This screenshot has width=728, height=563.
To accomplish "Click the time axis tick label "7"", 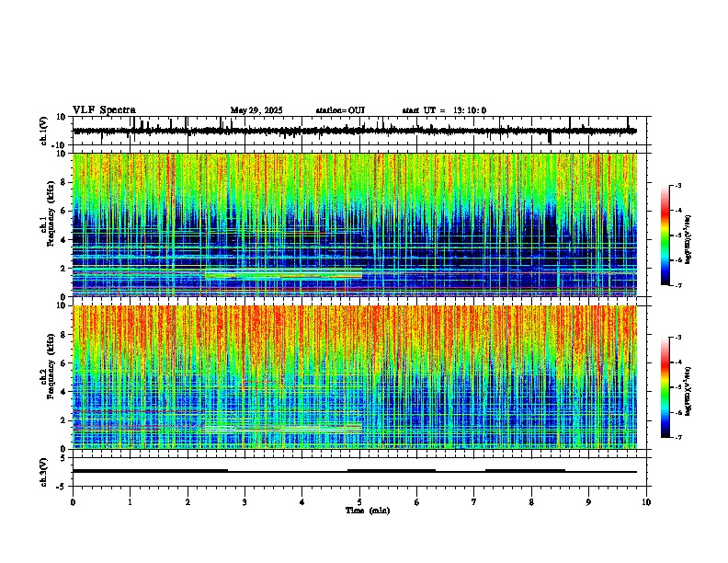I will point(474,502).
